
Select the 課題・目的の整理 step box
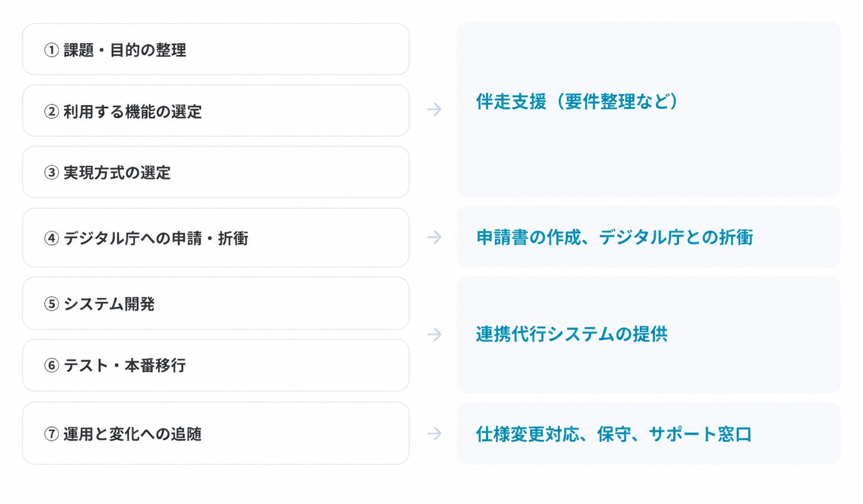[216, 49]
